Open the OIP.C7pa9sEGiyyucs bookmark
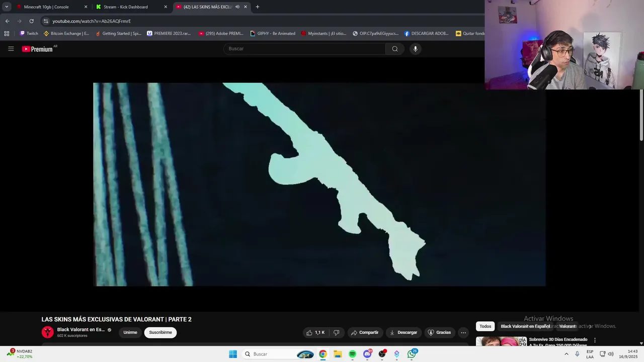Image resolution: width=644 pixels, height=362 pixels. tap(375, 34)
